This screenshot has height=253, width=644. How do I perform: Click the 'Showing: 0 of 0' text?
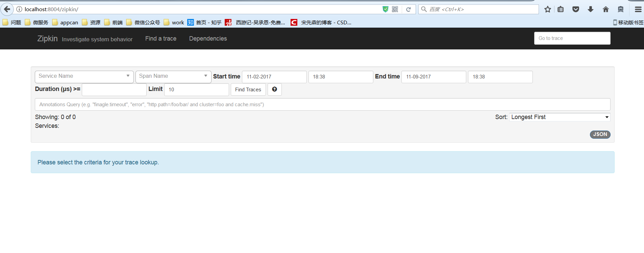55,117
